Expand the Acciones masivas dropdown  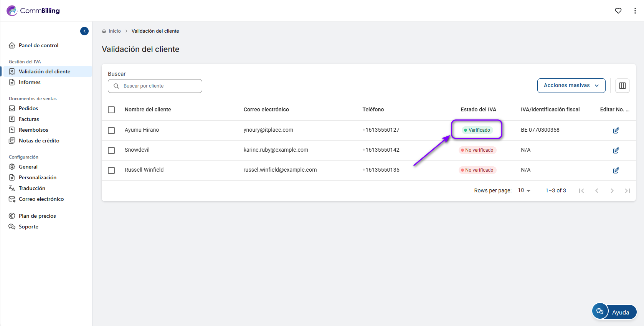click(571, 86)
